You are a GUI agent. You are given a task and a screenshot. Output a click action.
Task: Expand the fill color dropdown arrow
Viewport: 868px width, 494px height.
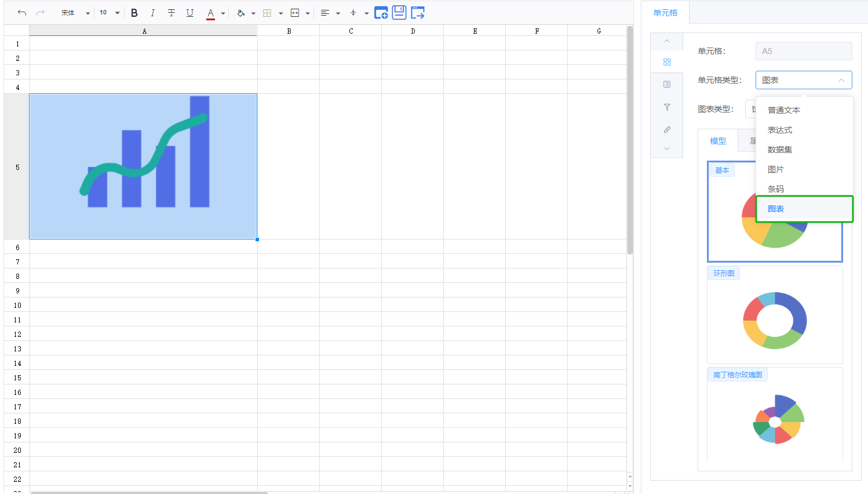click(253, 13)
